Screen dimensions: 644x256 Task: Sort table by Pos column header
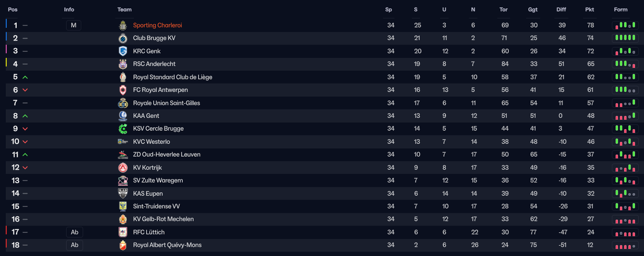[x=13, y=10]
